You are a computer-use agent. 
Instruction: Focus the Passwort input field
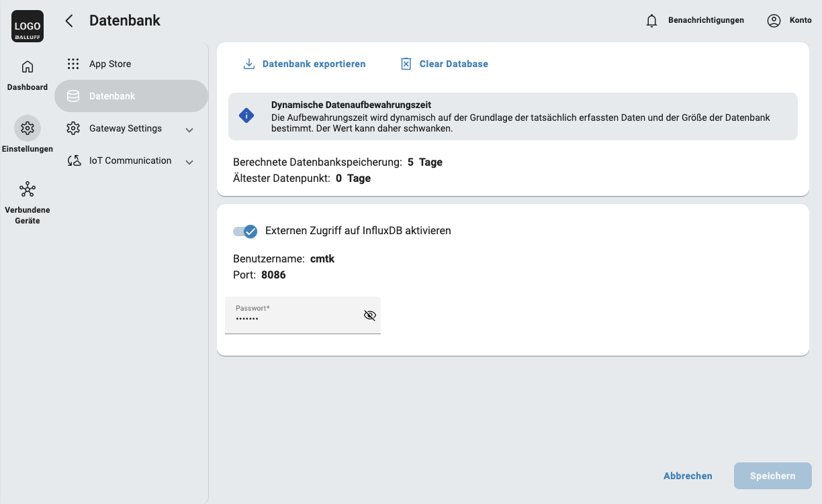[x=292, y=318]
